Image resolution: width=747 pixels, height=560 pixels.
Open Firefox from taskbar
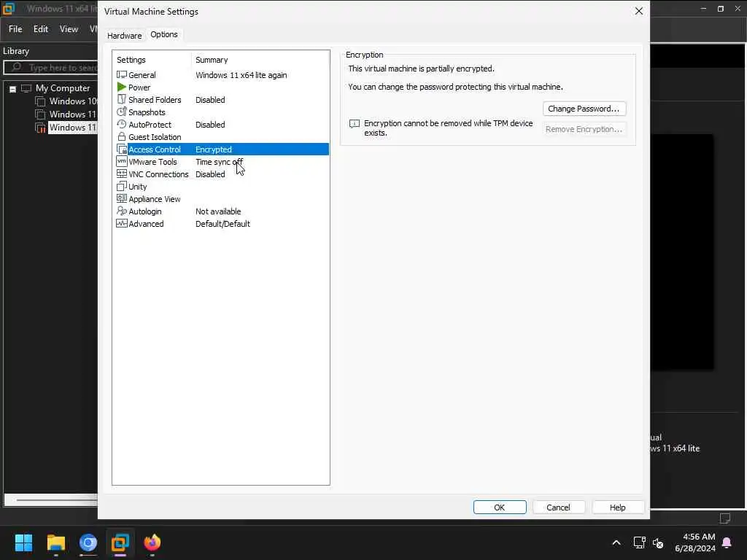[152, 542]
